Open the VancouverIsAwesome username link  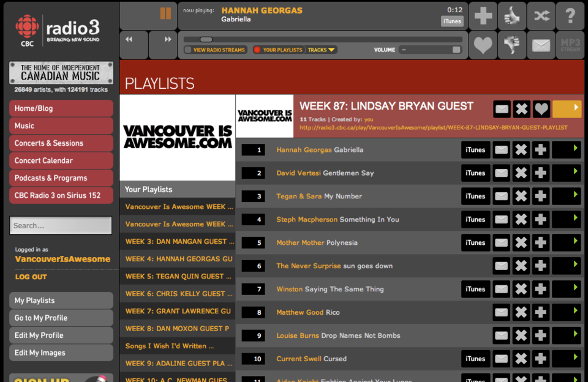coord(62,259)
